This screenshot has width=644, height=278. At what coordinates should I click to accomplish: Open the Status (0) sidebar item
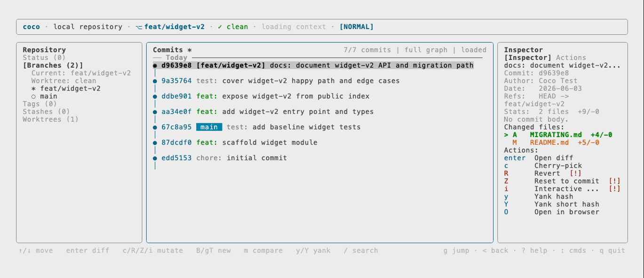pyautogui.click(x=44, y=57)
